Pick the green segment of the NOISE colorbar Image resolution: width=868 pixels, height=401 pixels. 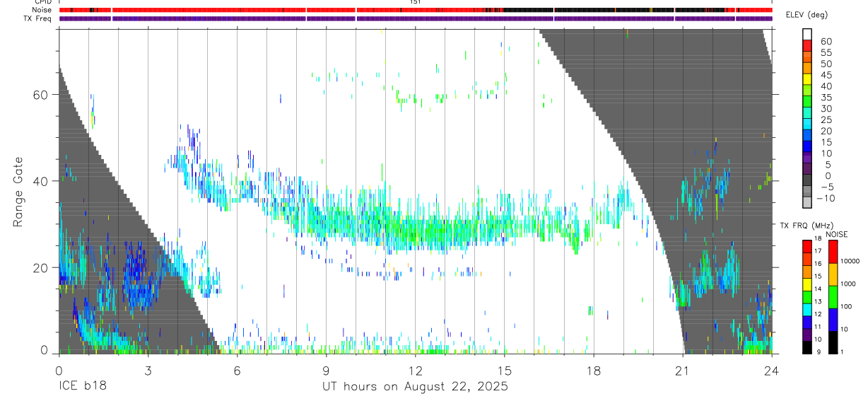point(833,297)
